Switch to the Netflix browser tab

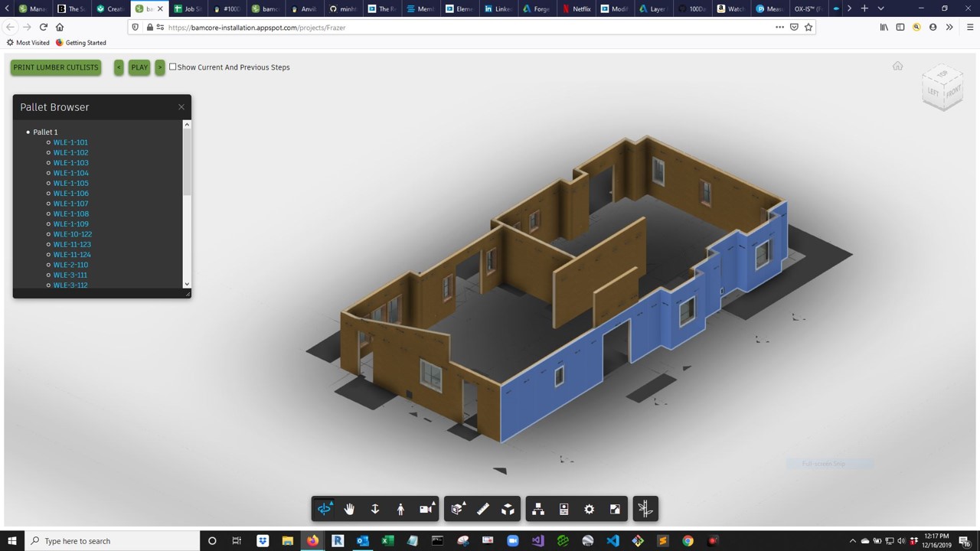tap(576, 8)
